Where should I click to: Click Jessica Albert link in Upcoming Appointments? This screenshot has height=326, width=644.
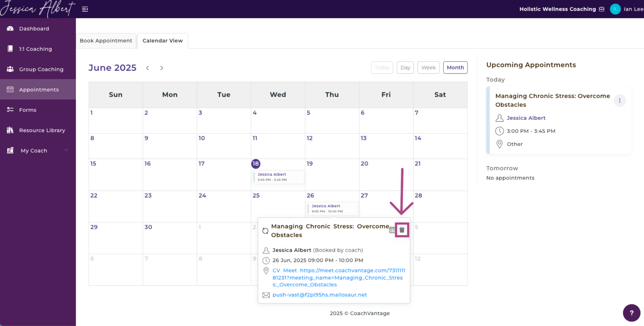click(526, 118)
